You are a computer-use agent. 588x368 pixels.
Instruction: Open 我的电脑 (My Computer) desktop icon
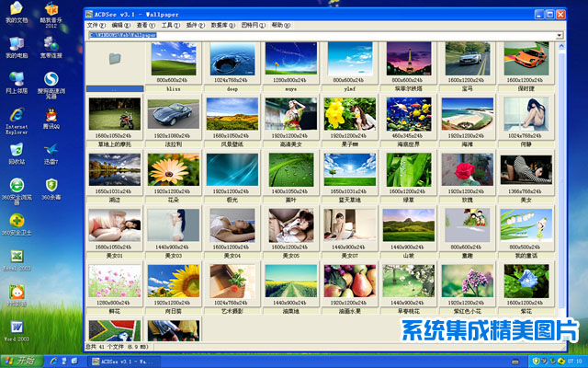17,48
